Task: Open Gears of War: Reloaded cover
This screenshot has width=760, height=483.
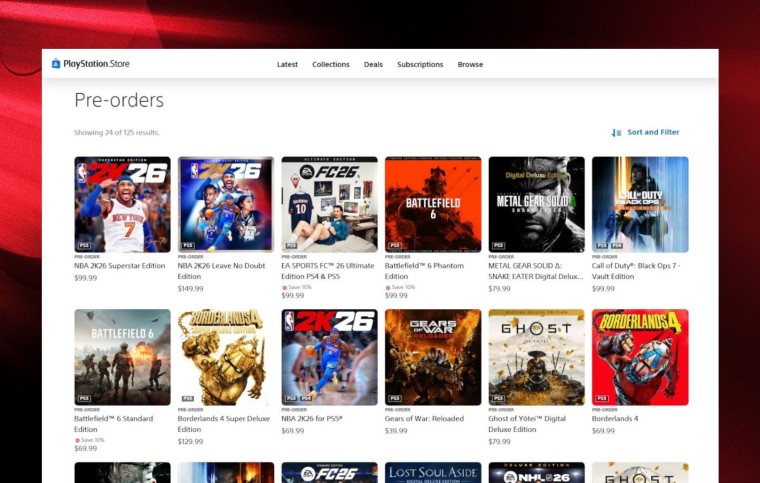Action: point(433,357)
